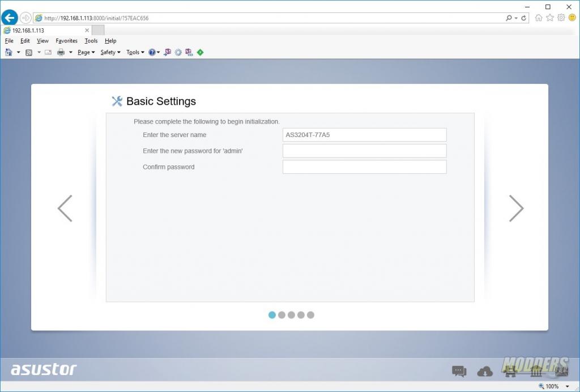Screen dimensions: 580x392
Task: Open browser settings gear icon
Action: click(x=561, y=18)
